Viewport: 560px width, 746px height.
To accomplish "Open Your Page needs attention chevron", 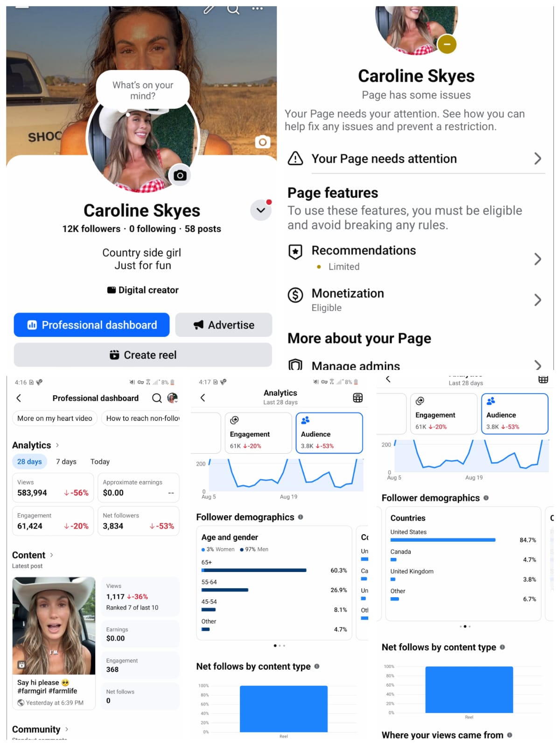I will tap(538, 159).
